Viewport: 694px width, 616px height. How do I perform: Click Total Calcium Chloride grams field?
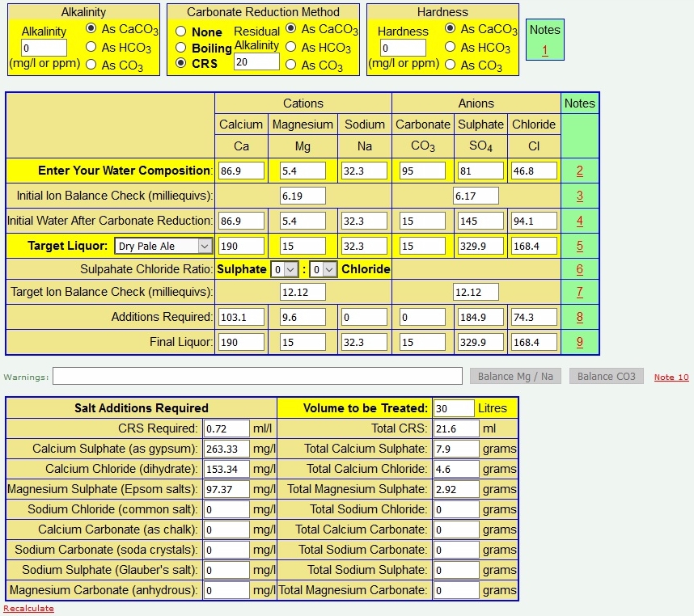tap(456, 469)
